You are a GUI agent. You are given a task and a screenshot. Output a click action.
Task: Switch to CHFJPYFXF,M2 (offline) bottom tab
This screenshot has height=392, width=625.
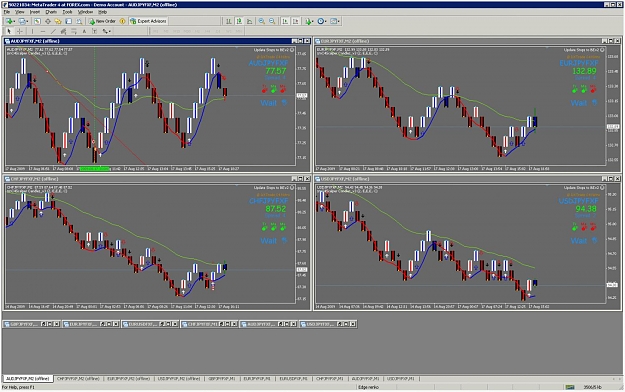[78, 378]
